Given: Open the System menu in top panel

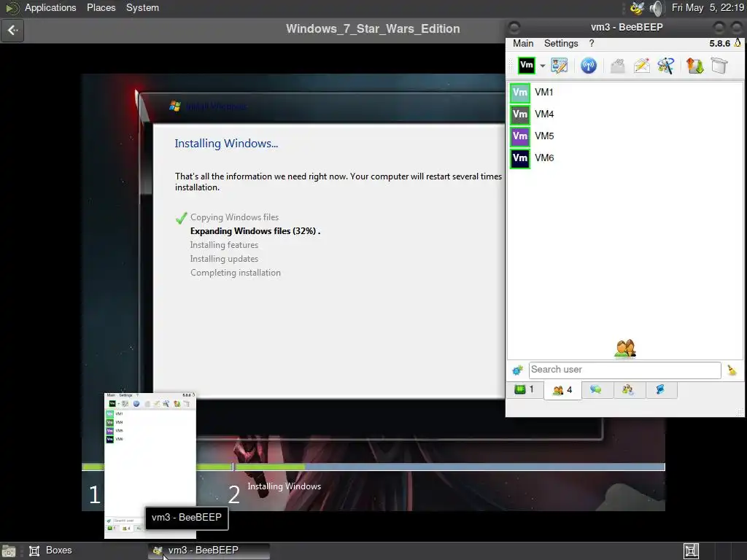Looking at the screenshot, I should tap(142, 7).
